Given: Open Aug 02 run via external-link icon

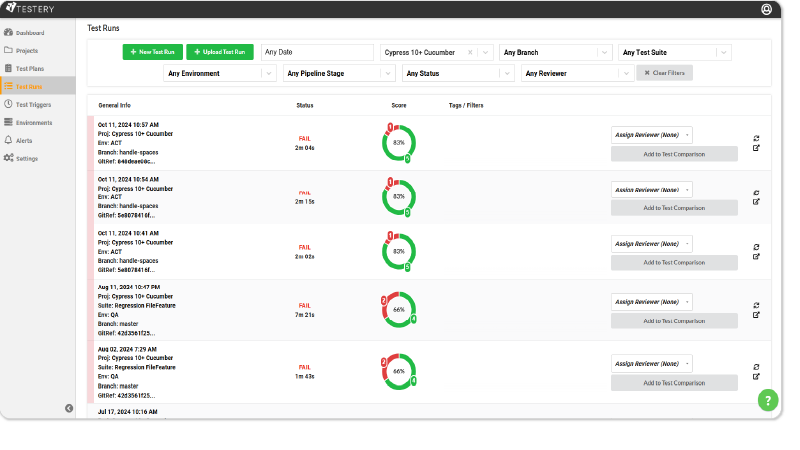Looking at the screenshot, I should click(x=756, y=377).
